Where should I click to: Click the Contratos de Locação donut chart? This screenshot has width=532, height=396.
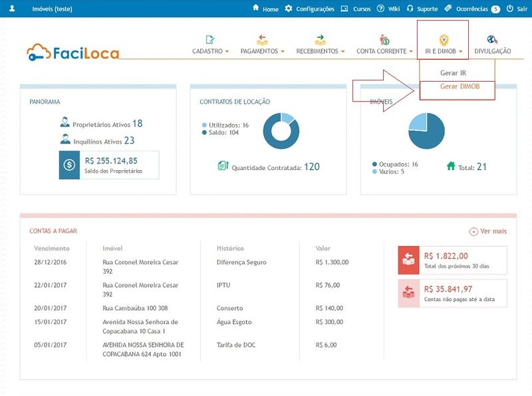[281, 130]
